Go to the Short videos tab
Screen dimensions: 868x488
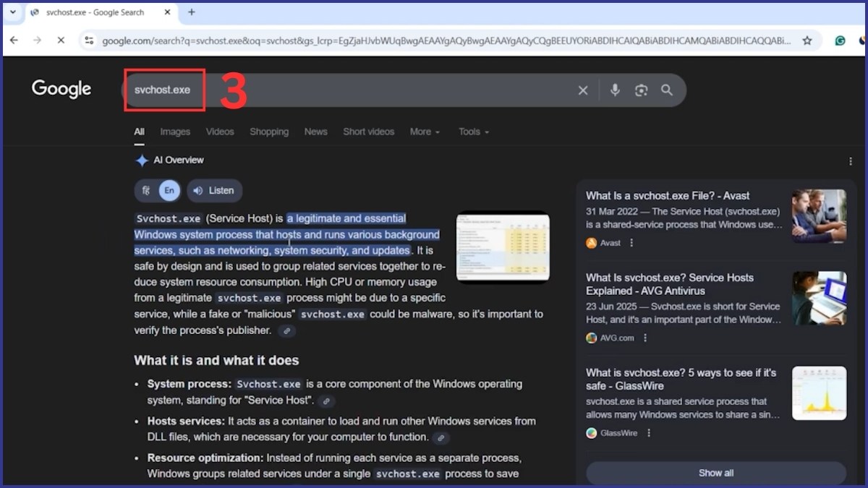tap(368, 132)
